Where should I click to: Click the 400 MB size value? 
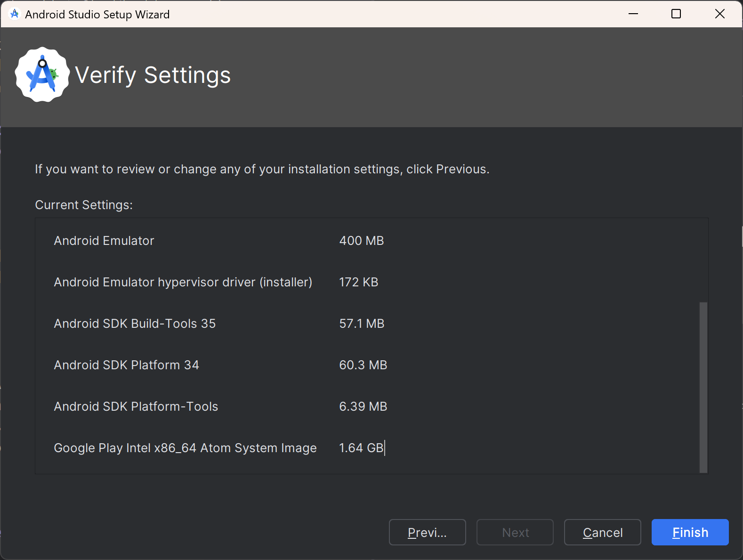point(361,241)
